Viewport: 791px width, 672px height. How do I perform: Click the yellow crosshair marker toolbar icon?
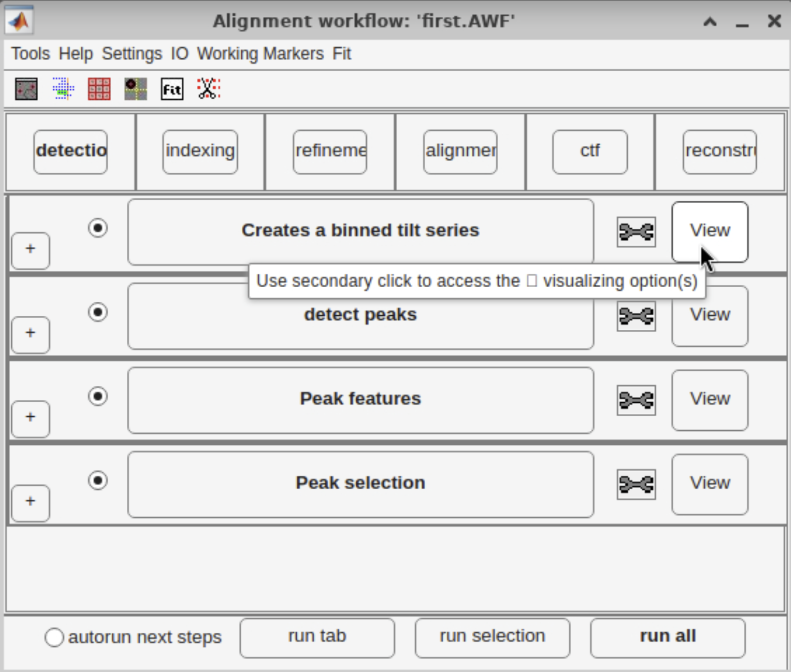click(135, 89)
